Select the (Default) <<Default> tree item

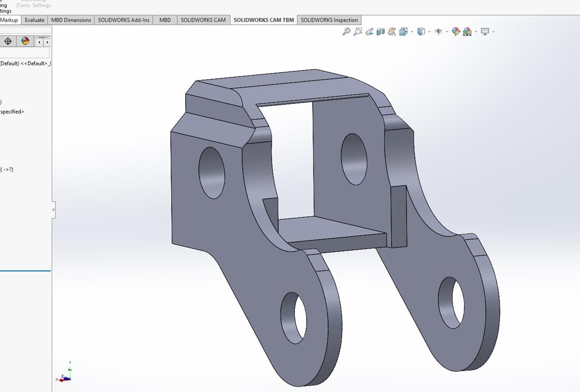(25, 63)
